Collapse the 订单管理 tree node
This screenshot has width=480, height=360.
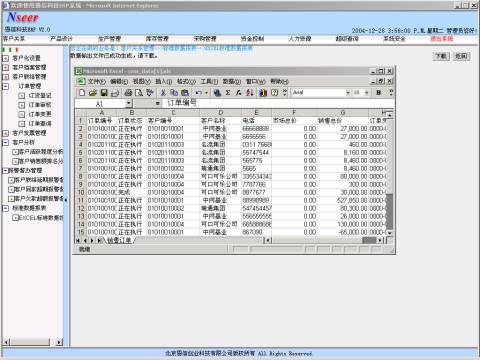(5, 86)
